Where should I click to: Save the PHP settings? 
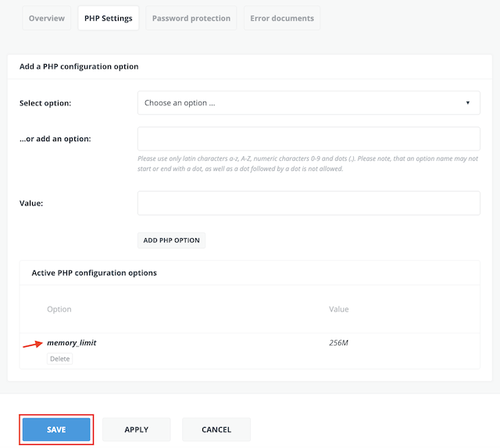[x=56, y=429]
